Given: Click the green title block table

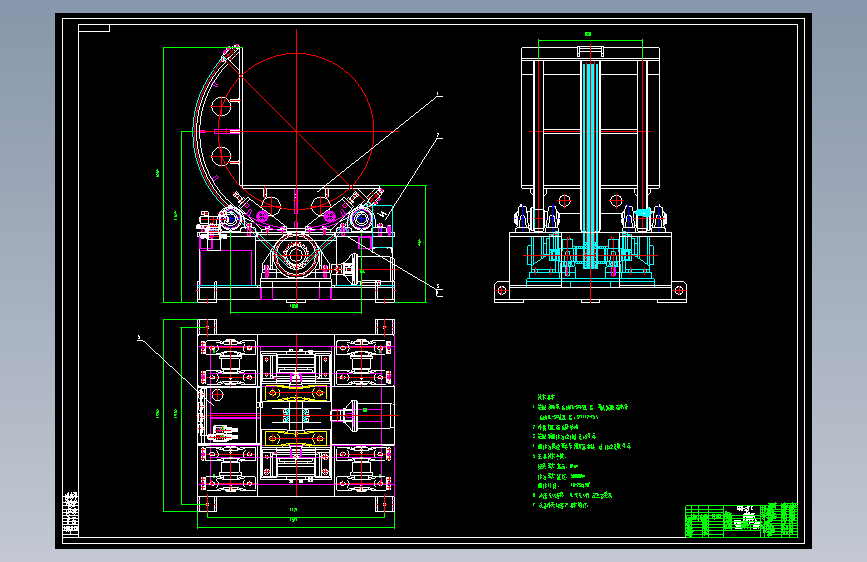Looking at the screenshot, I should coord(741,520).
